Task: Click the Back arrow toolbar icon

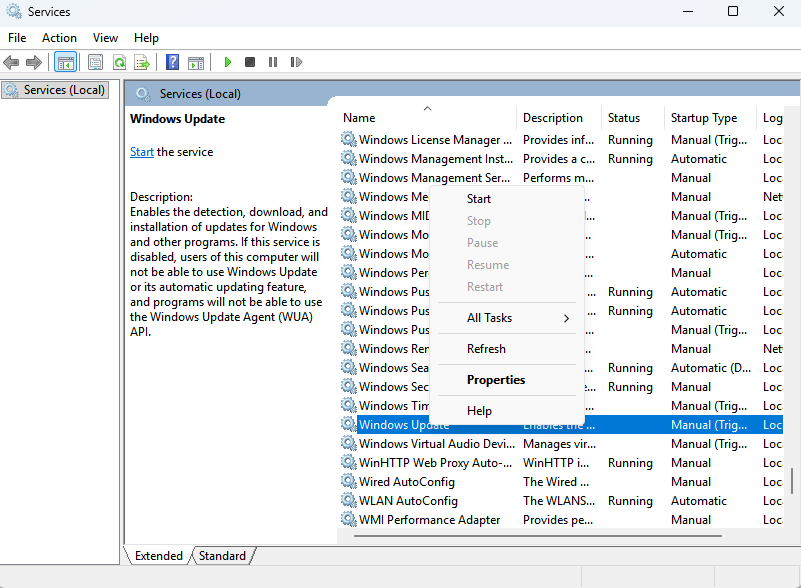Action: pyautogui.click(x=12, y=62)
